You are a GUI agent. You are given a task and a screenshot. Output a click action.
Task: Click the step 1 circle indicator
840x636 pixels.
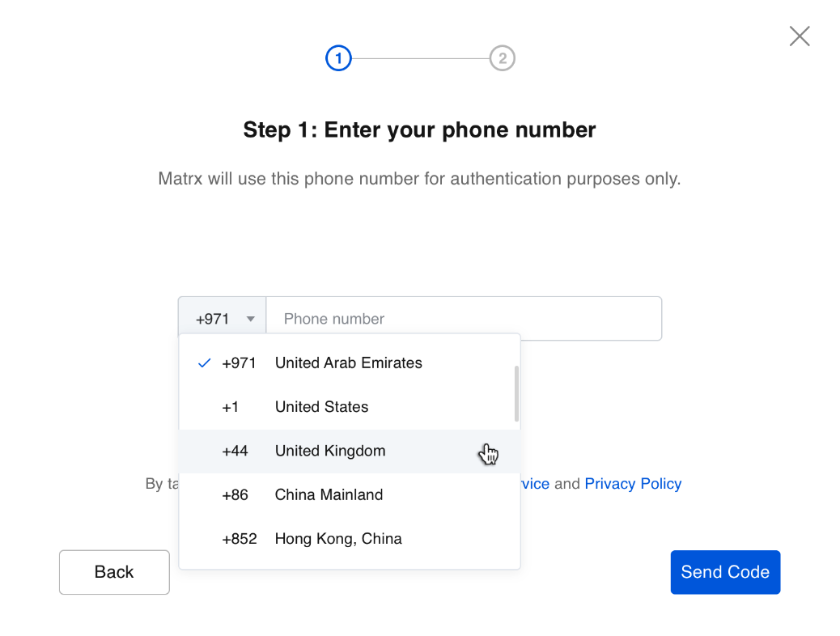[x=338, y=58]
